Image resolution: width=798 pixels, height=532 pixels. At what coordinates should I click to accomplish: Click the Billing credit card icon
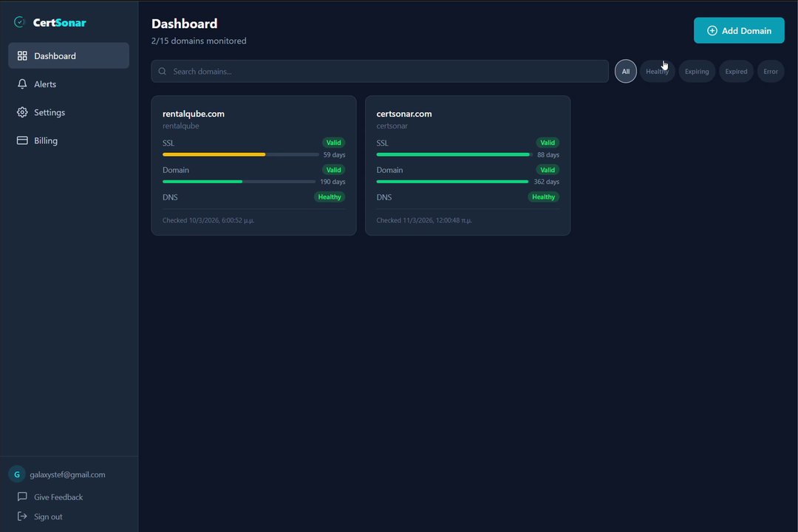coord(22,140)
